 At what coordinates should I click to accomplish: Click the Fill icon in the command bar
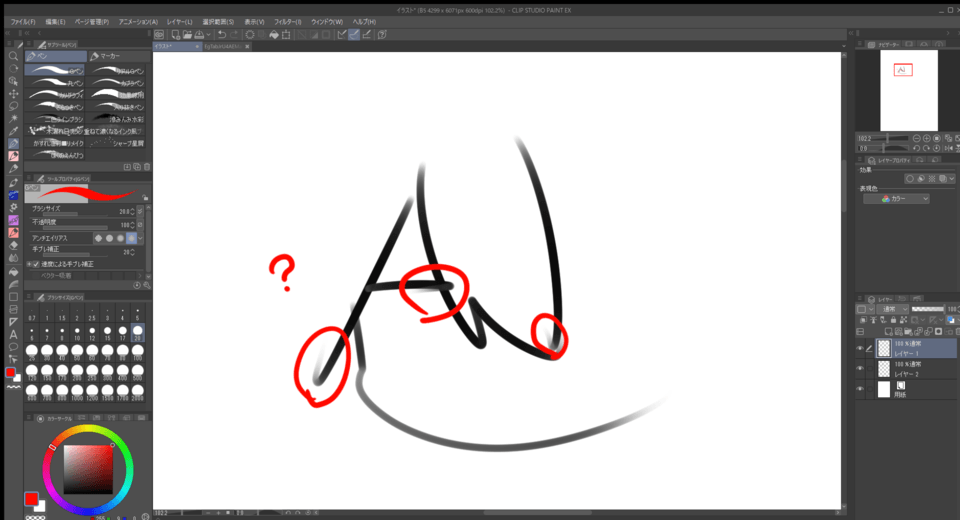274,35
